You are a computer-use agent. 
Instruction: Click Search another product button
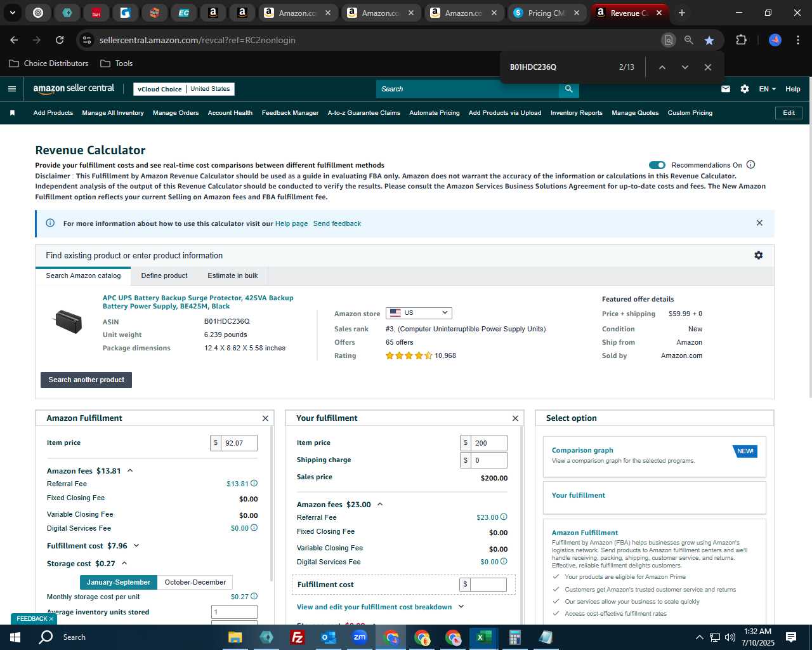pyautogui.click(x=86, y=380)
